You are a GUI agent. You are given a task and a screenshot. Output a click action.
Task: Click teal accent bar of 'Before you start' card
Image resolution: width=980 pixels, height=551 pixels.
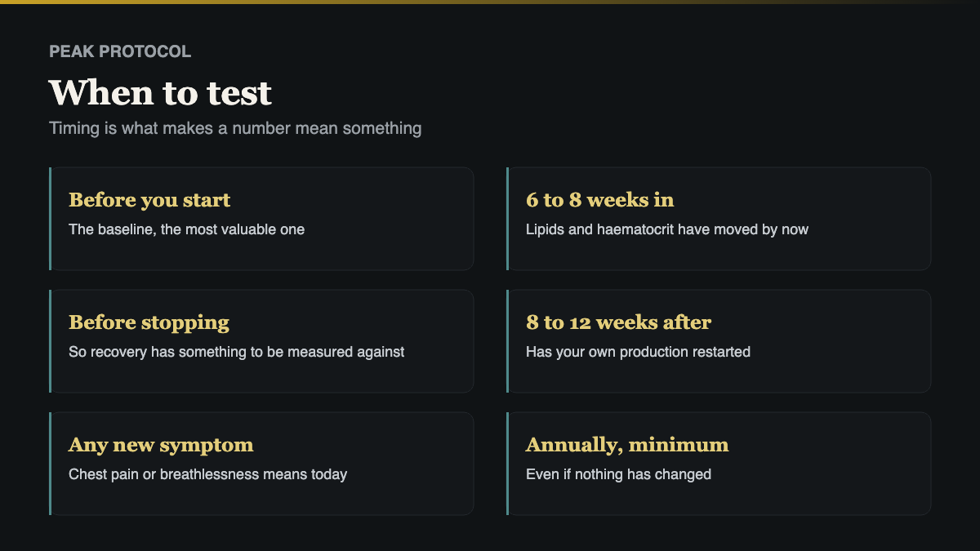(50, 219)
